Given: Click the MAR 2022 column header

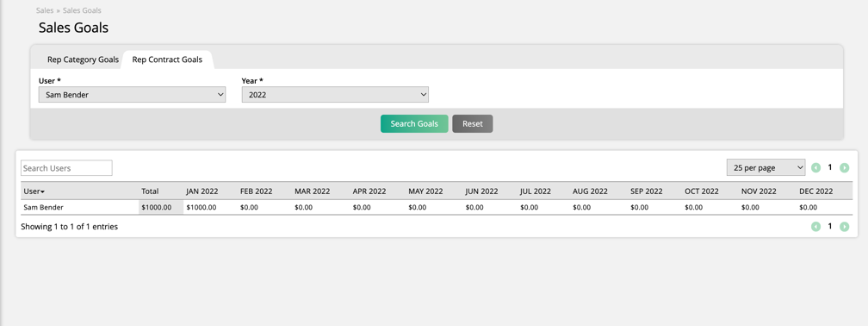Looking at the screenshot, I should (313, 191).
